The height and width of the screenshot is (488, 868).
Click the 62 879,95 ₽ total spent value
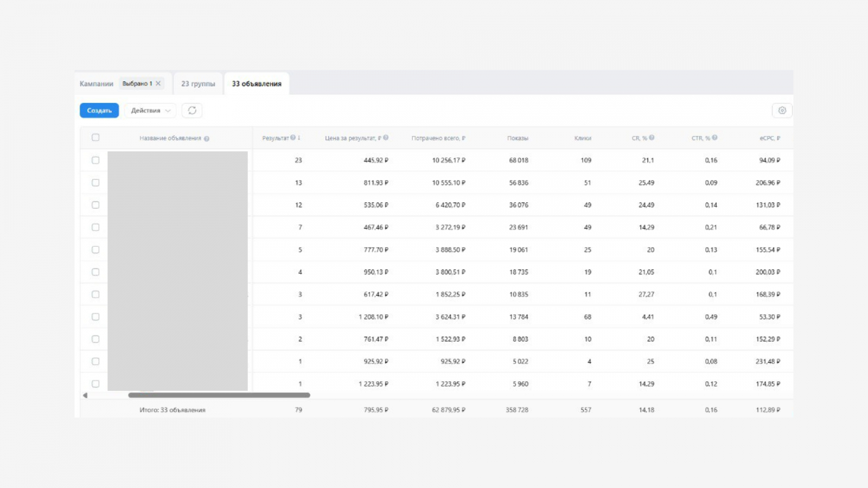[x=449, y=410]
